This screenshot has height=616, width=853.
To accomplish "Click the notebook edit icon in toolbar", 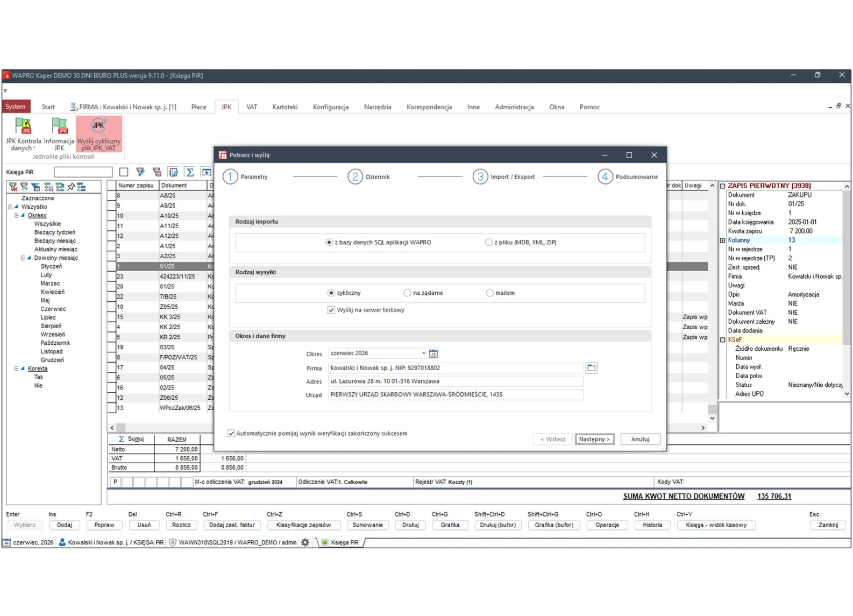I will pyautogui.click(x=174, y=172).
